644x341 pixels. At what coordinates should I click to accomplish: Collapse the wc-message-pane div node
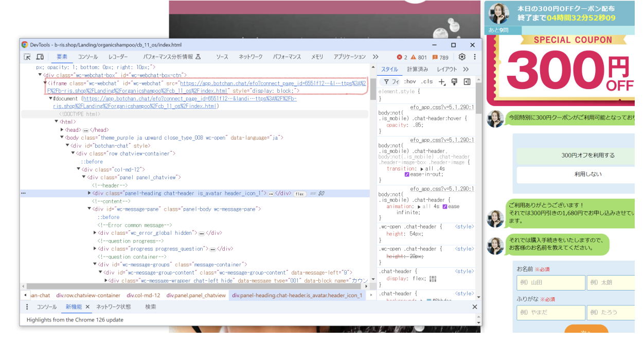89,209
